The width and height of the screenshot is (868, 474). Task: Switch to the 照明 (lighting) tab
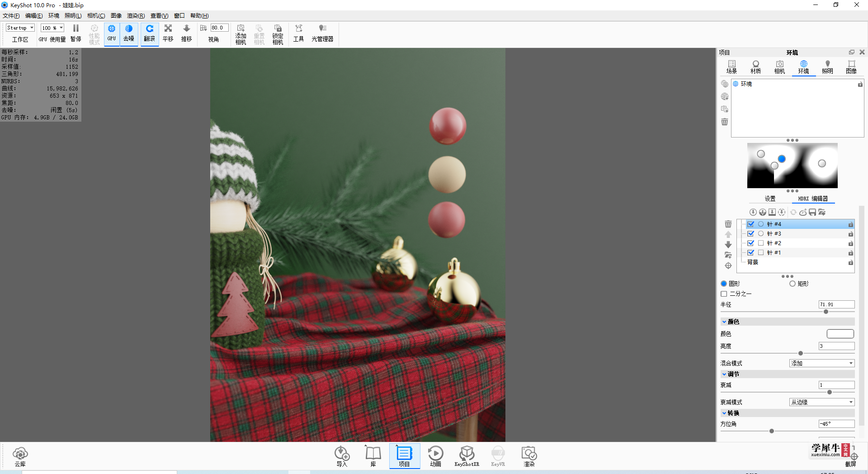[x=828, y=67]
